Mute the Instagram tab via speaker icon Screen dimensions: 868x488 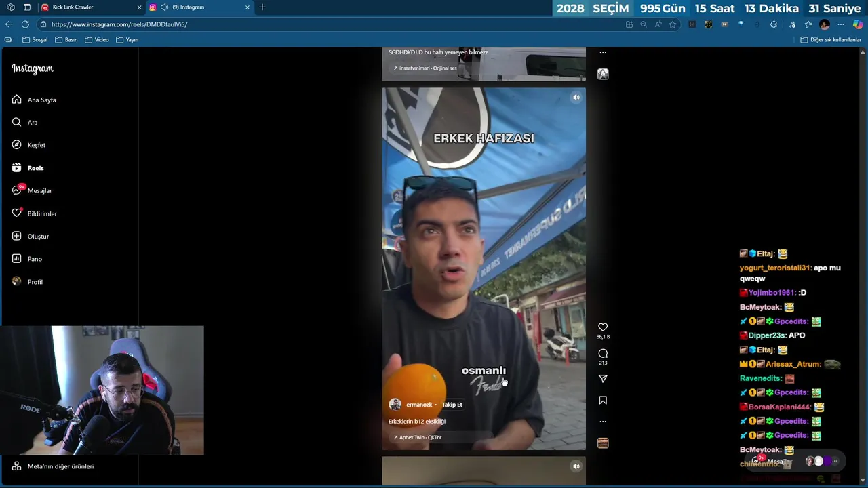pyautogui.click(x=164, y=7)
